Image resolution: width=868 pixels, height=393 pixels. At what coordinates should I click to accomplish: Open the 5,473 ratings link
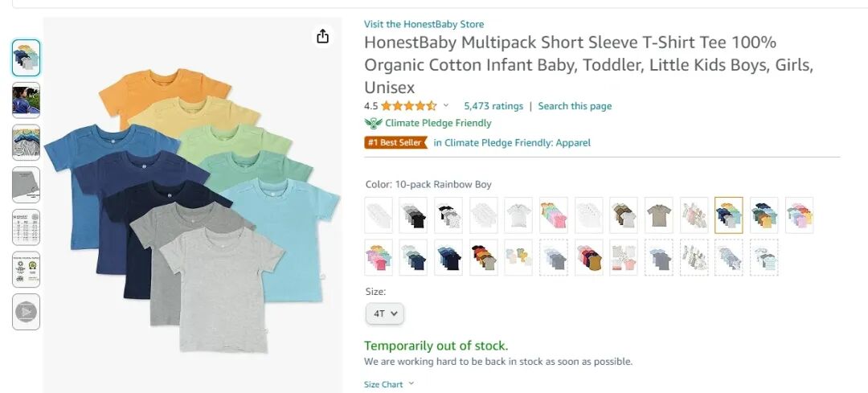(x=493, y=106)
